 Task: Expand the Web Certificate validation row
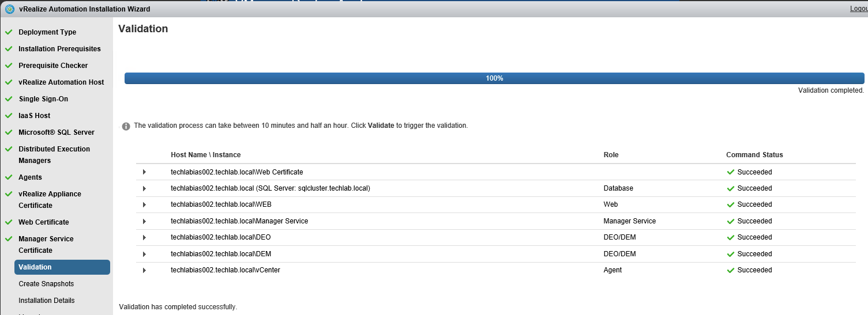coord(144,172)
